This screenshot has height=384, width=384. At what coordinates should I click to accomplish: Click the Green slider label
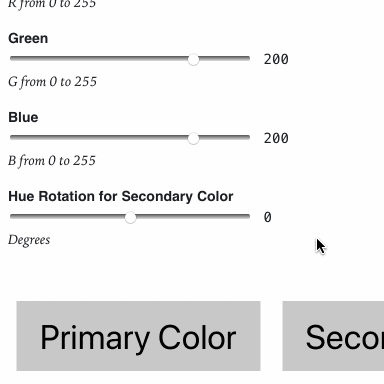pos(28,38)
